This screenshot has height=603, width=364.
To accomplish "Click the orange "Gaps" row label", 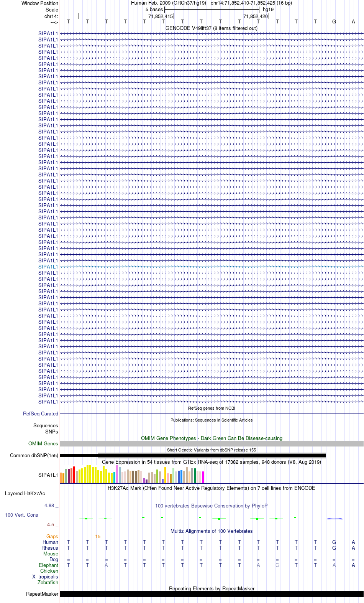I will pyautogui.click(x=52, y=536).
